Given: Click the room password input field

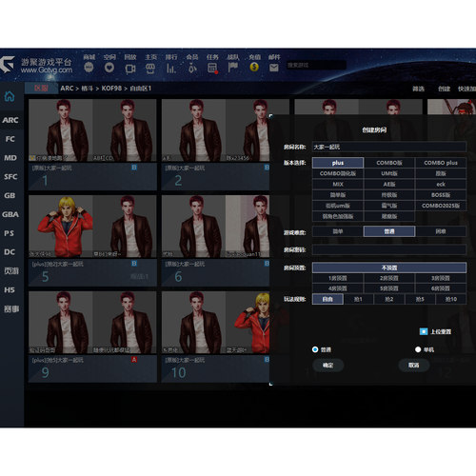Looking at the screenshot, I should [x=389, y=249].
